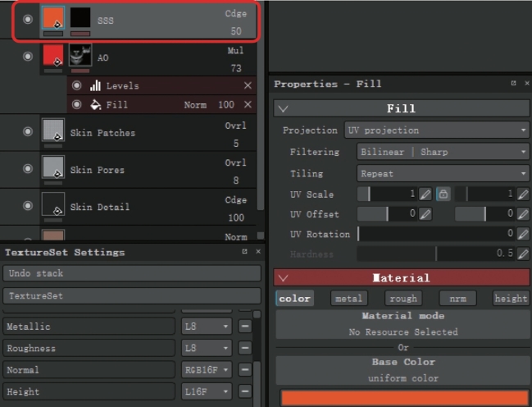Adjust the first UV Scale slider
Viewport: 532px width, 407px height.
[x=387, y=194]
